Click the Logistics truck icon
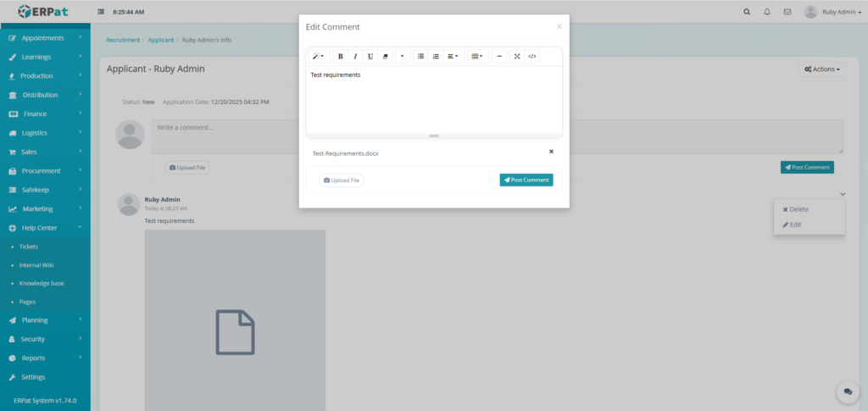The image size is (868, 411). [12, 133]
